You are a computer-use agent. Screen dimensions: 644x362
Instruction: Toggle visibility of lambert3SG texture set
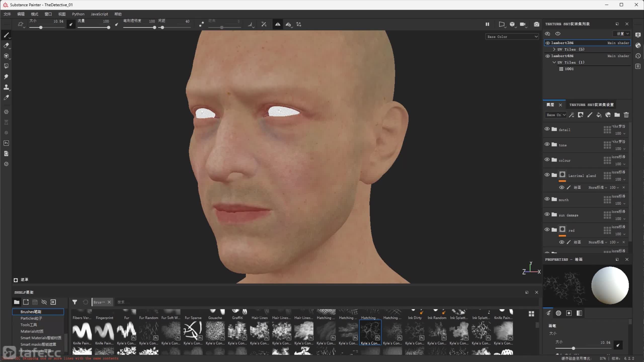pos(547,43)
